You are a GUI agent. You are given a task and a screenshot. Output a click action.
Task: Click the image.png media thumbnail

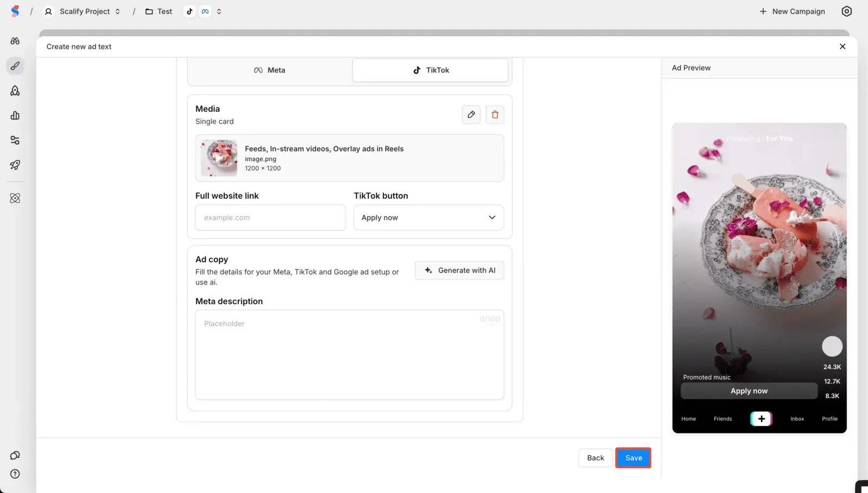pyautogui.click(x=219, y=157)
